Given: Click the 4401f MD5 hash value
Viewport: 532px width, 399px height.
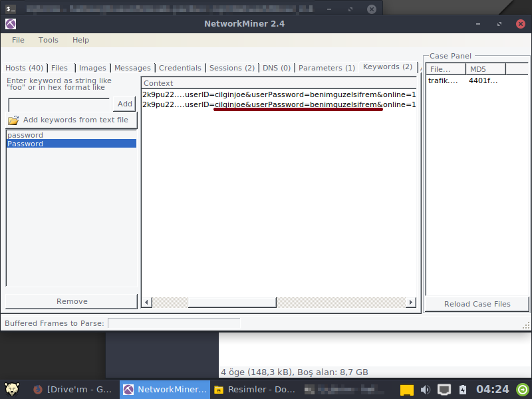Looking at the screenshot, I should [483, 80].
